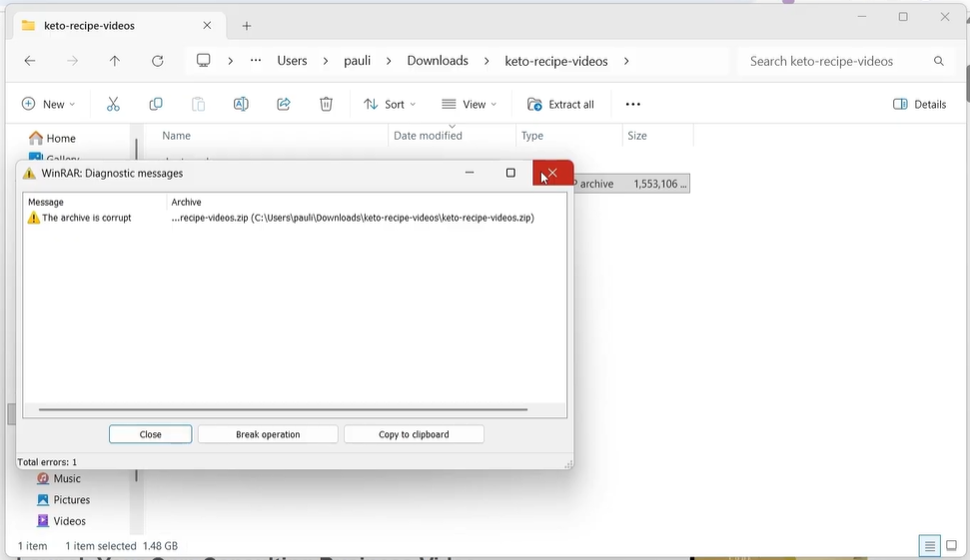Click Users in the address bar
Image resolution: width=970 pixels, height=560 pixels.
coord(292,61)
